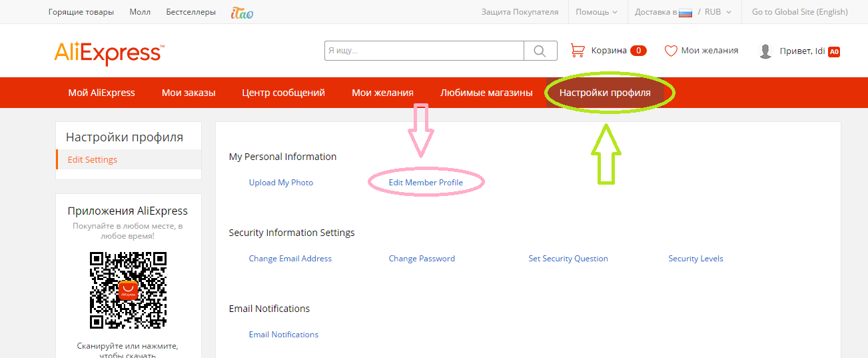Click the AliExpress app QR code
Image resolution: width=868 pixels, height=358 pixels.
coord(128,290)
